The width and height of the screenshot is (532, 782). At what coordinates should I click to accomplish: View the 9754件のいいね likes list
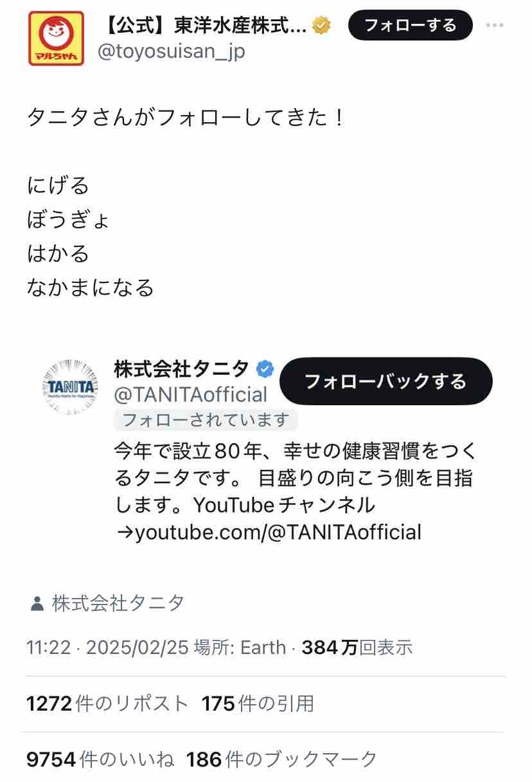[100, 759]
